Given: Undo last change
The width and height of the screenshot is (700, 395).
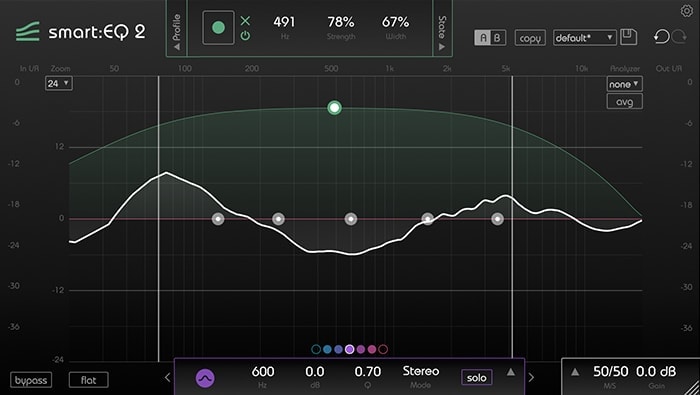Looking at the screenshot, I should (661, 37).
